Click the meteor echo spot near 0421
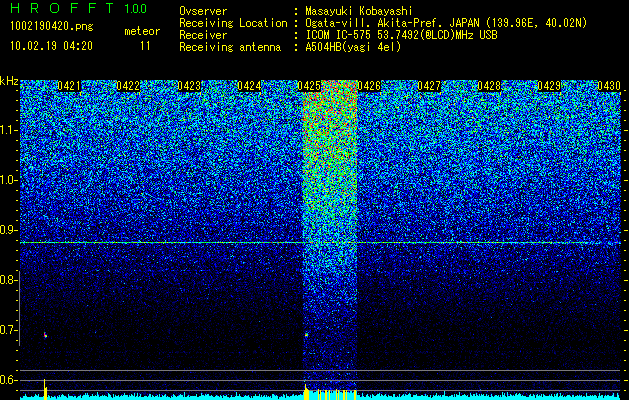 (45, 335)
